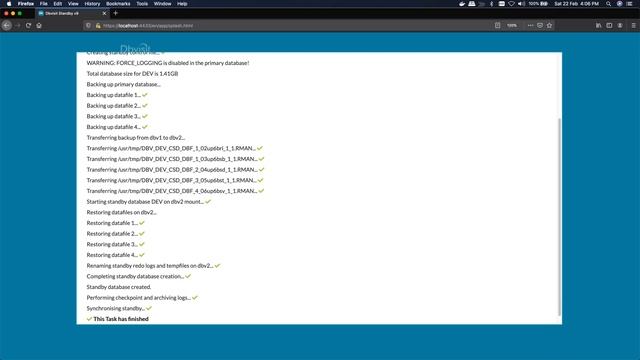Open Spotlight search magnifier
Screen dimensions: 640x360
609,4
